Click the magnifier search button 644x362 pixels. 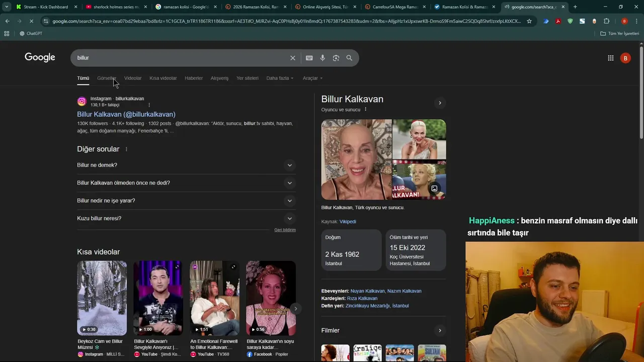[x=349, y=58]
